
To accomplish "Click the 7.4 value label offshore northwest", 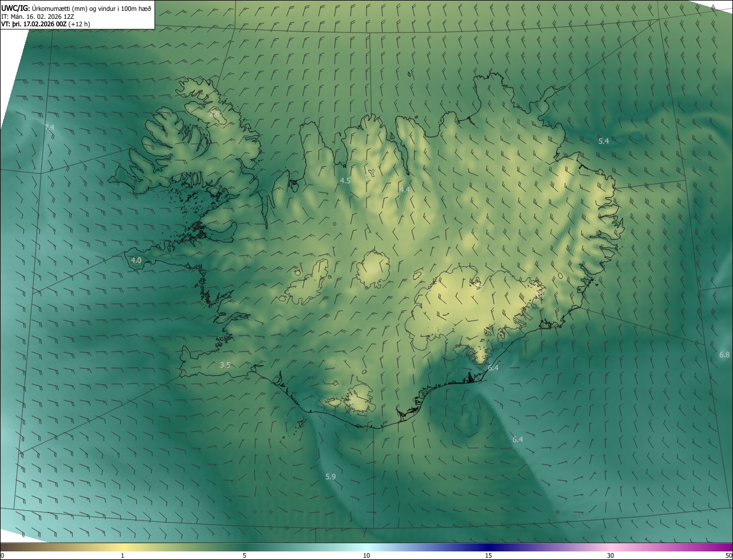I will tap(49, 127).
